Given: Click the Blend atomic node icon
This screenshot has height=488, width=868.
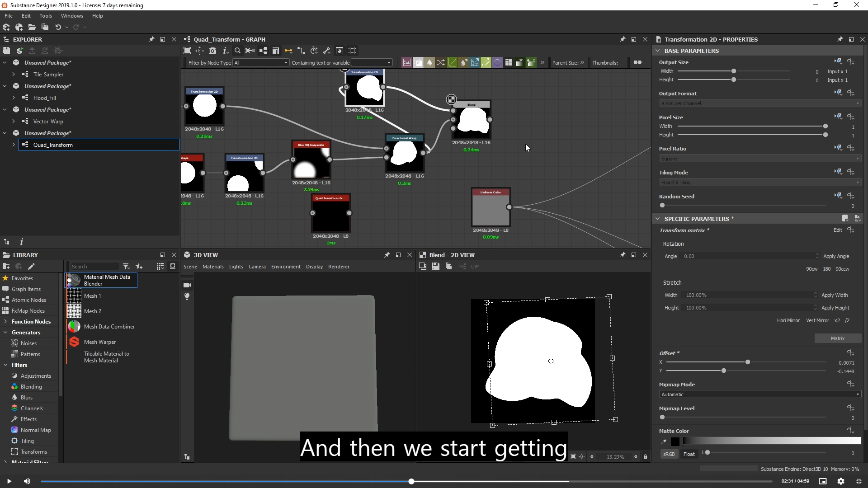Looking at the screenshot, I should pyautogui.click(x=418, y=62).
